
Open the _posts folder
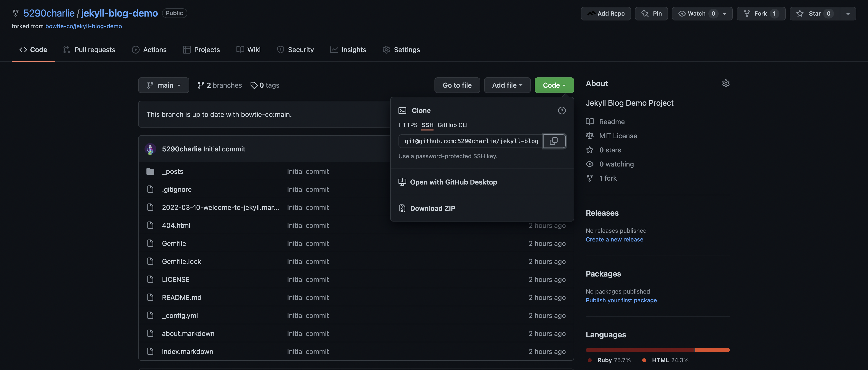coord(172,171)
